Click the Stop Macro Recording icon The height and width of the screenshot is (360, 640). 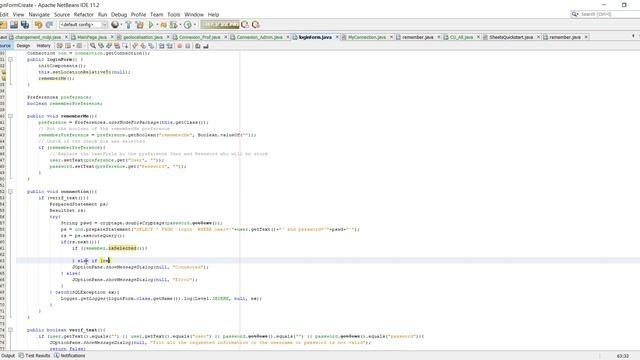tap(188, 46)
